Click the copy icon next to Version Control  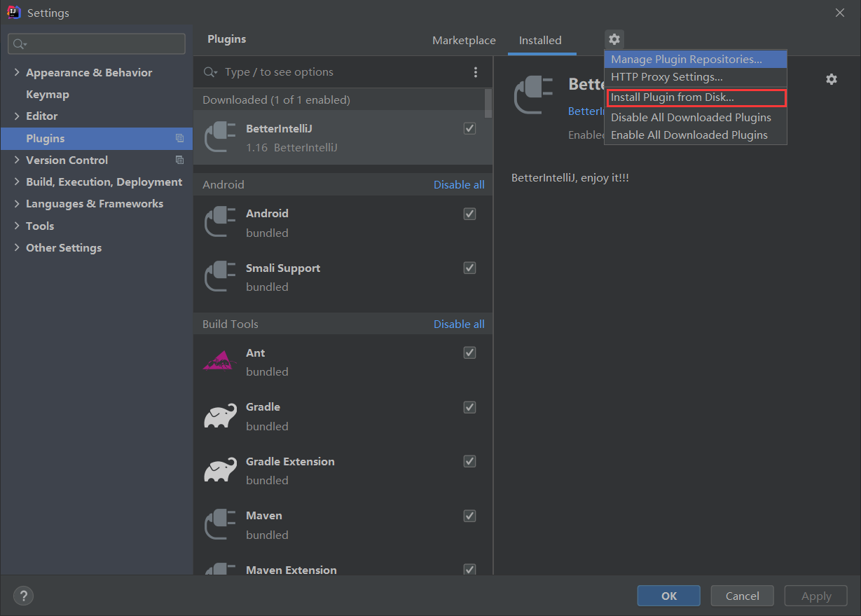pos(179,160)
